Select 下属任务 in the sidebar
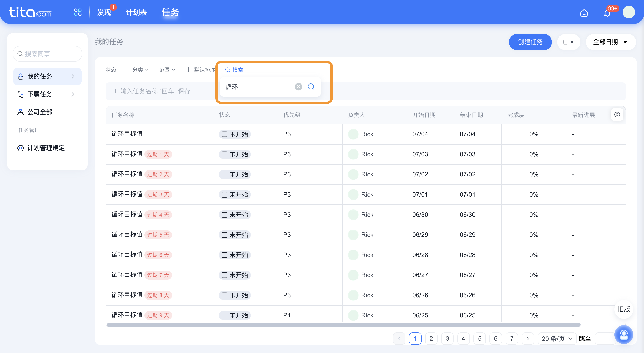This screenshot has height=353, width=644. (47, 94)
